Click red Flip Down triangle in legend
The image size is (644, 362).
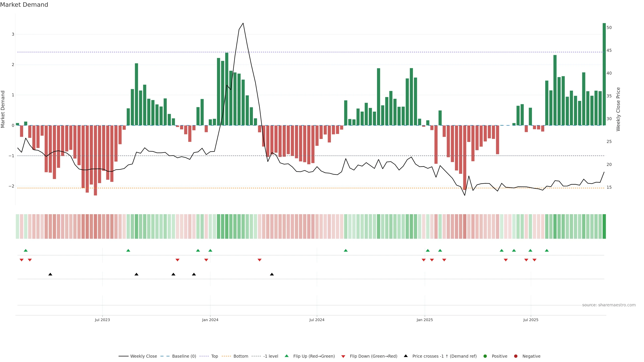(343, 356)
